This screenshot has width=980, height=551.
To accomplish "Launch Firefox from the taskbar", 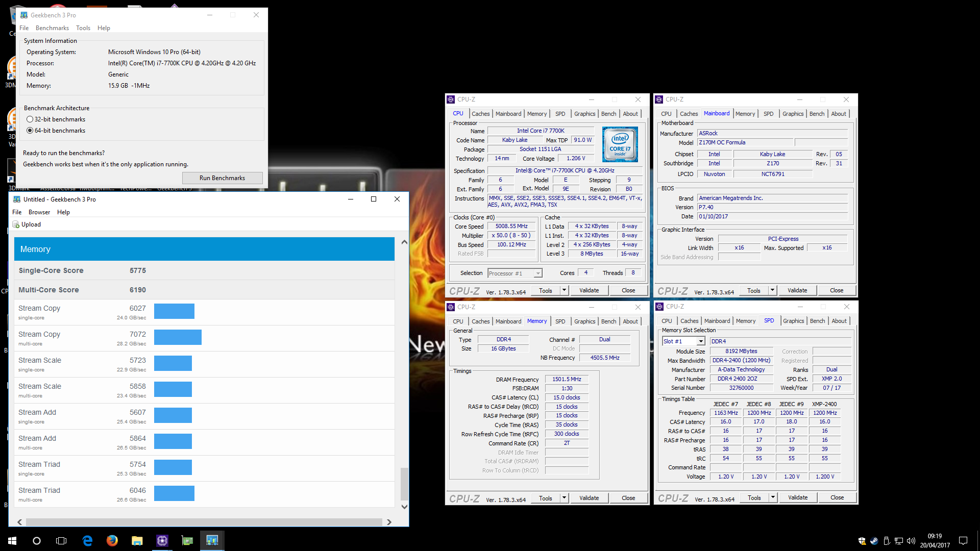I will [112, 540].
